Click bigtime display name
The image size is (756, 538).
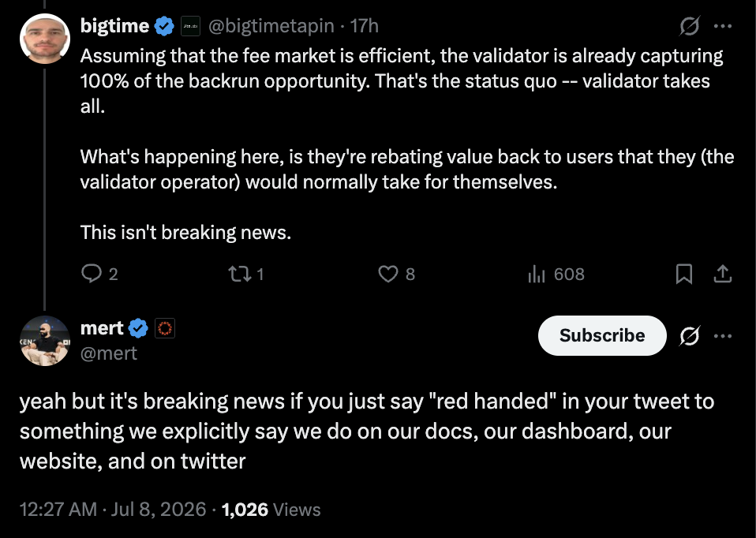point(114,26)
